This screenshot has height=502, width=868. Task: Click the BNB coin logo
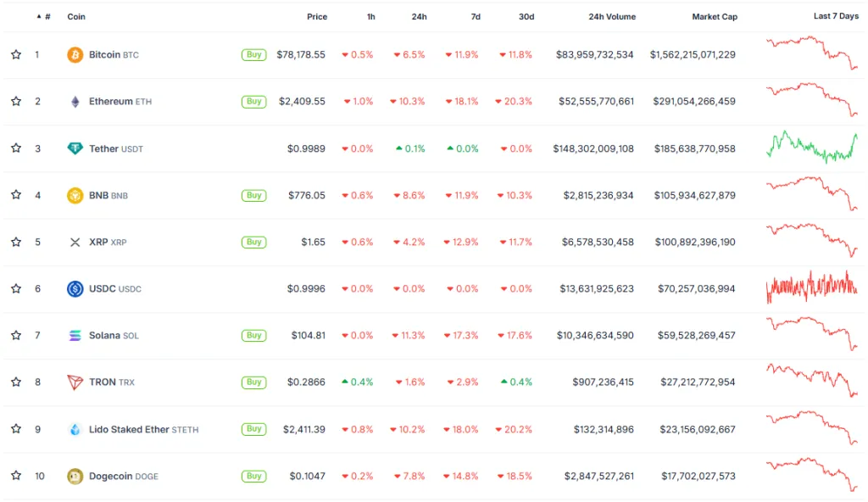click(75, 195)
